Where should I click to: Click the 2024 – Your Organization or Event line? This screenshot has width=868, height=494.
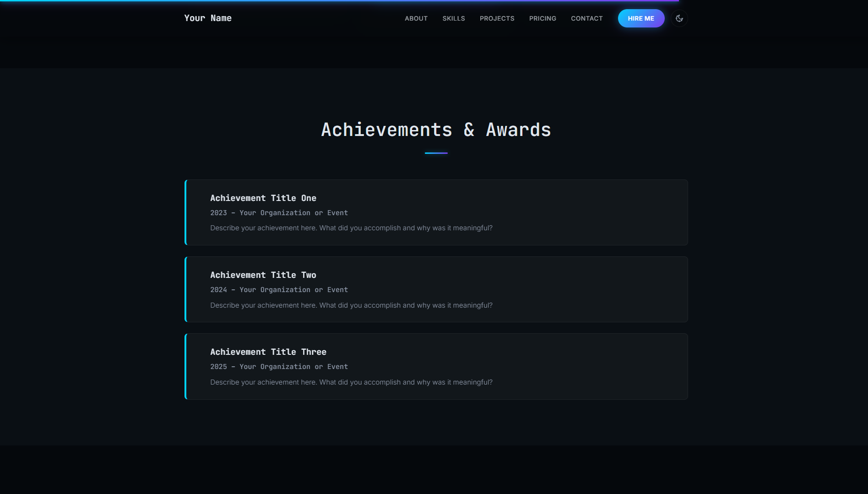[279, 290]
